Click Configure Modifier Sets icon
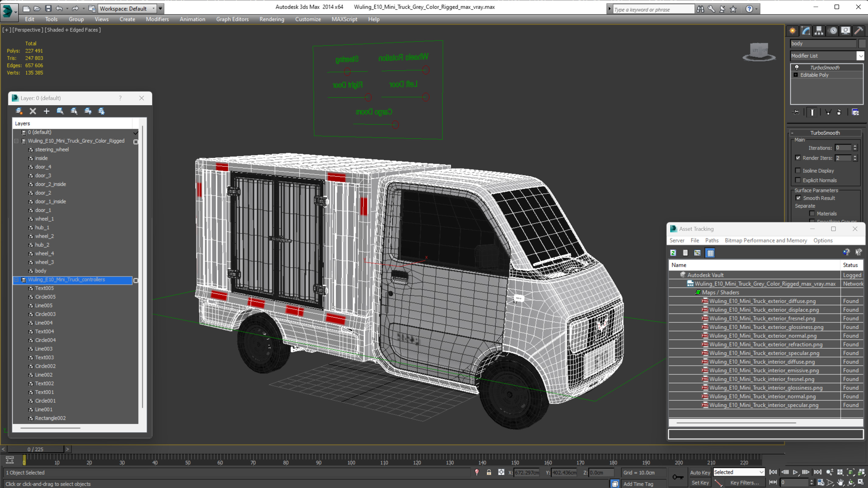Screen dimensions: 868x488 tap(855, 112)
